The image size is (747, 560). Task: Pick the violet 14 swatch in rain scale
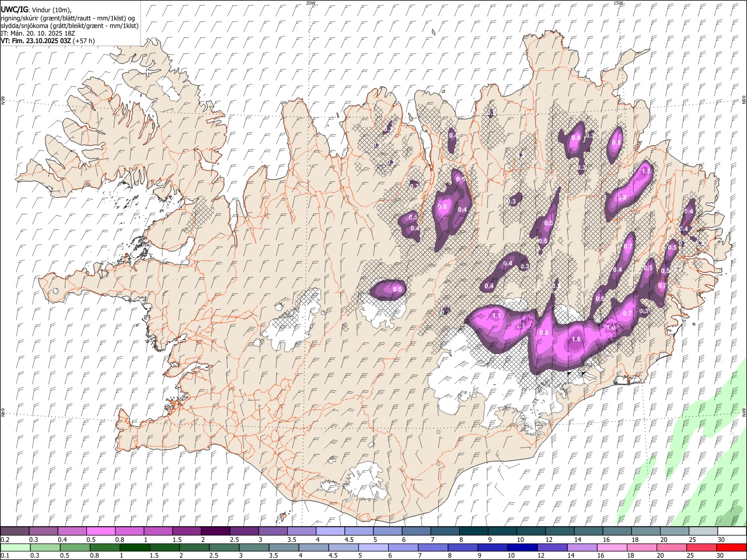click(581, 547)
